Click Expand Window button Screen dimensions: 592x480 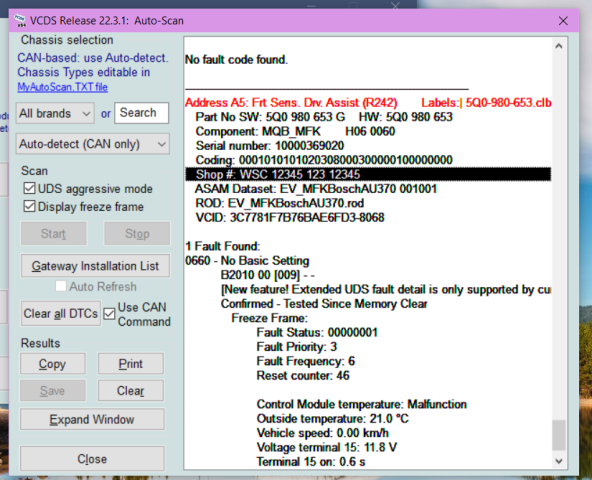coord(92,419)
